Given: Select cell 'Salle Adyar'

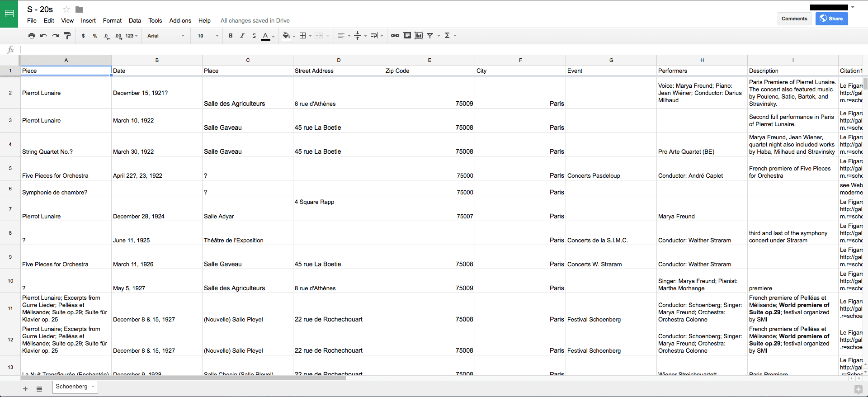Looking at the screenshot, I should click(x=248, y=209).
